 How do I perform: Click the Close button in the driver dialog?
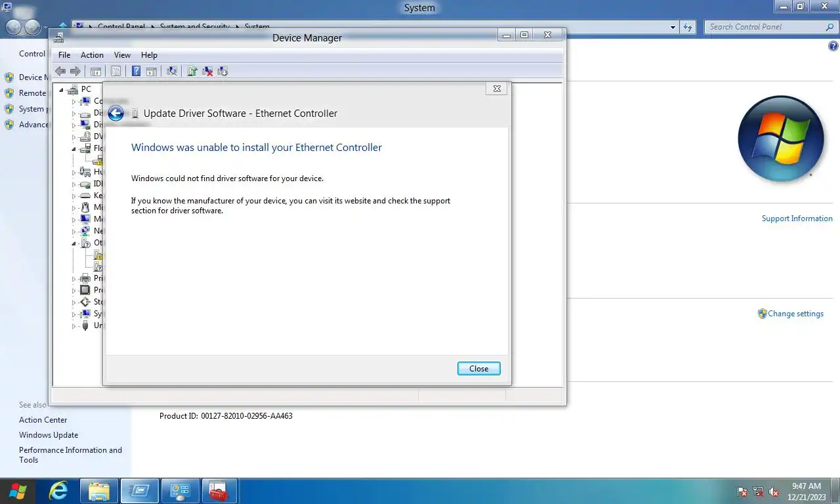(479, 369)
